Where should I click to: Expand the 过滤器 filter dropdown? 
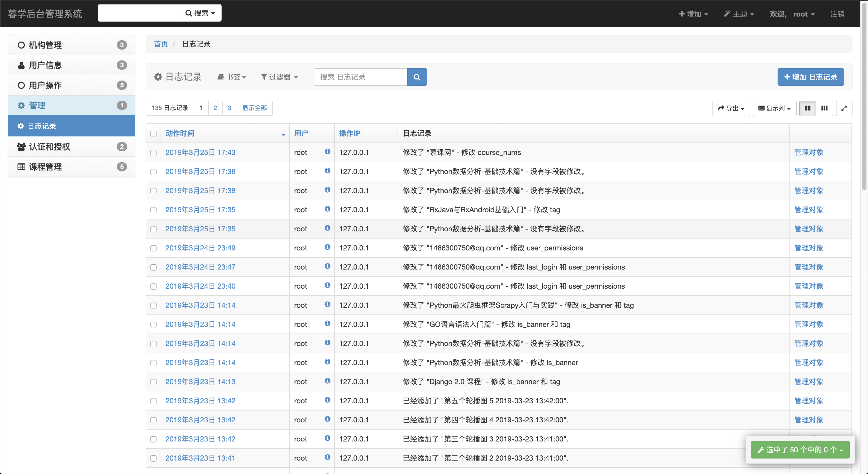tap(280, 77)
